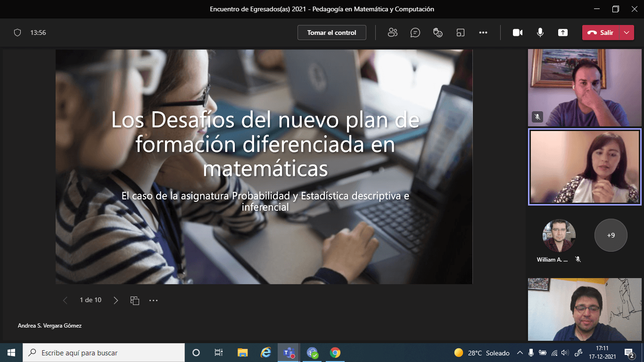Open Task View in the Windows taskbar
The width and height of the screenshot is (644, 362).
(219, 353)
